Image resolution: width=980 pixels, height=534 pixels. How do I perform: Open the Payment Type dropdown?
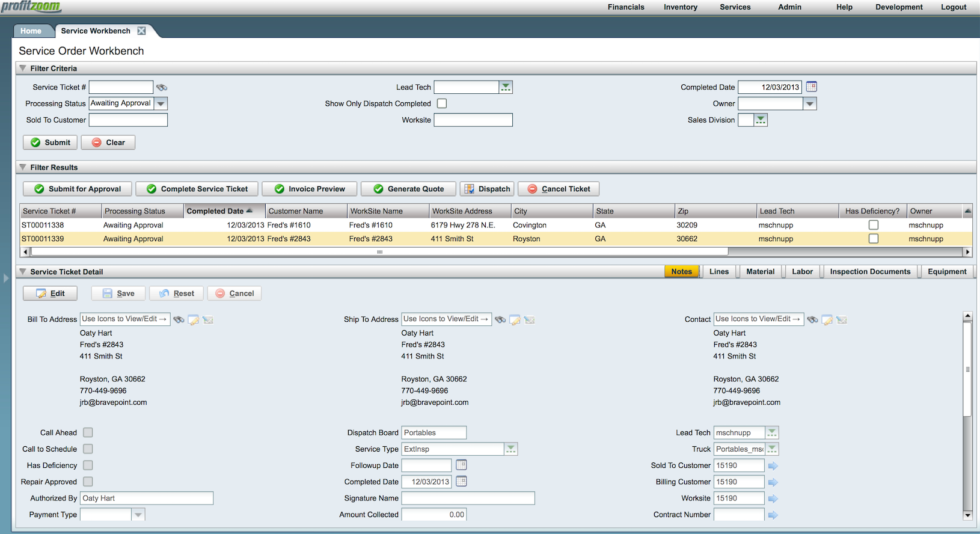click(138, 514)
